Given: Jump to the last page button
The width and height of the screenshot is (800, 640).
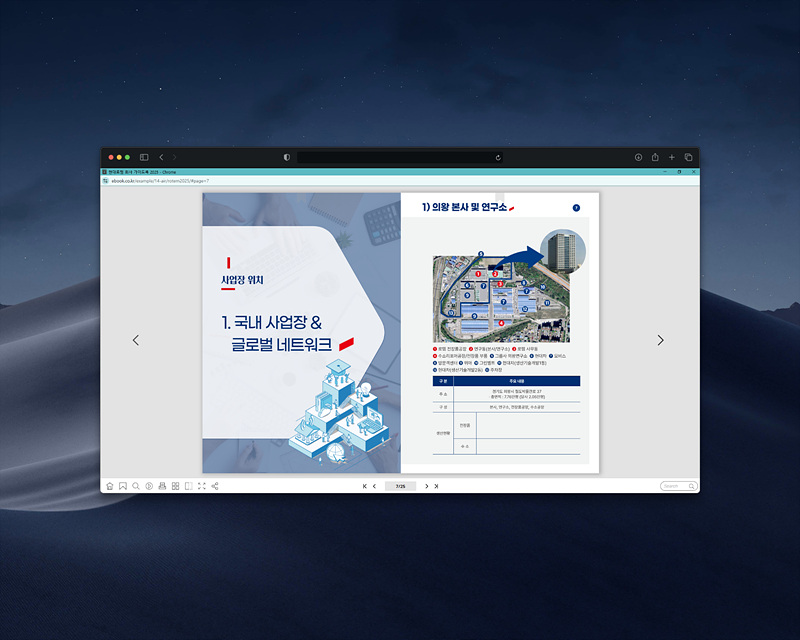Looking at the screenshot, I should (436, 486).
